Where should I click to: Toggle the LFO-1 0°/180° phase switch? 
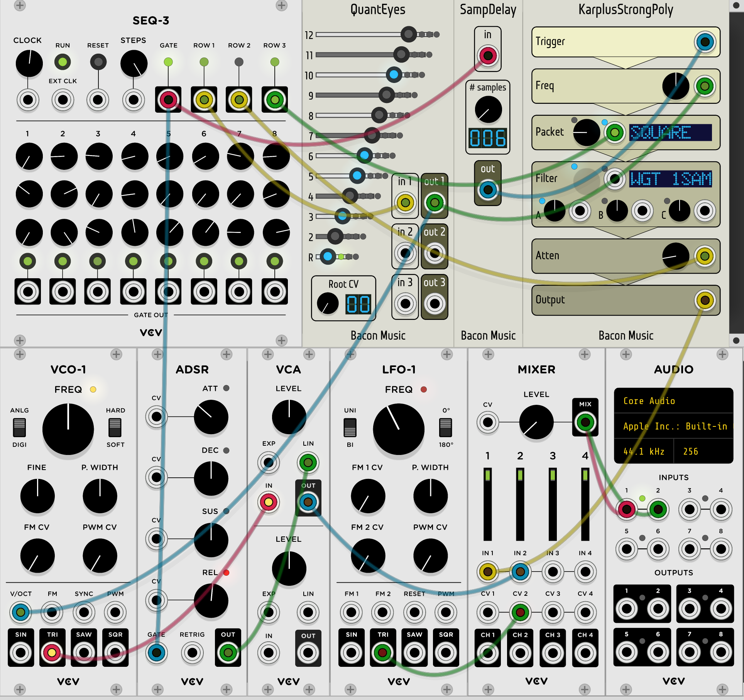[446, 428]
